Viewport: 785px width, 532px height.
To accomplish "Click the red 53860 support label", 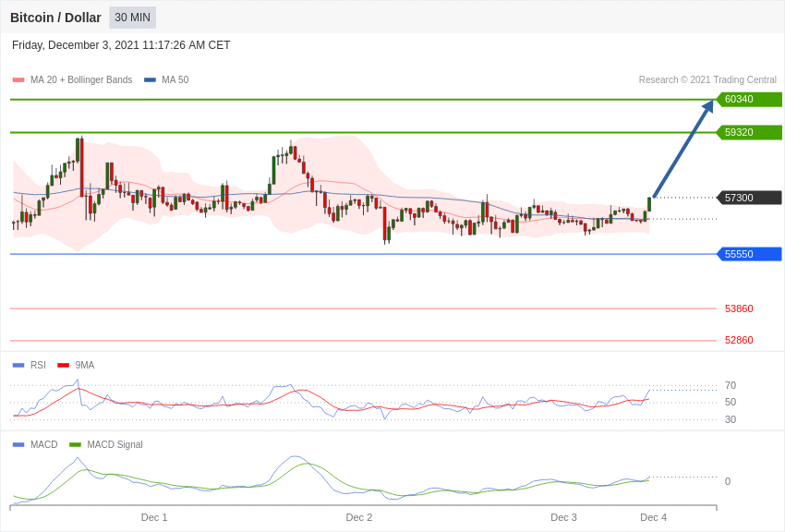I will coord(739,308).
